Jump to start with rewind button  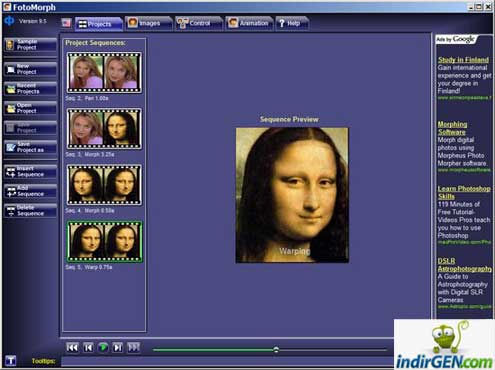coord(72,348)
